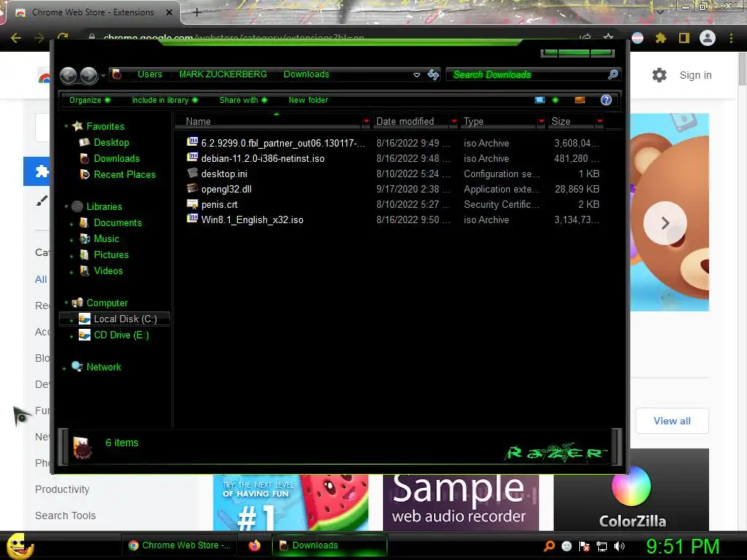
Task: Click the desktop.ini file icon
Action: click(x=193, y=173)
